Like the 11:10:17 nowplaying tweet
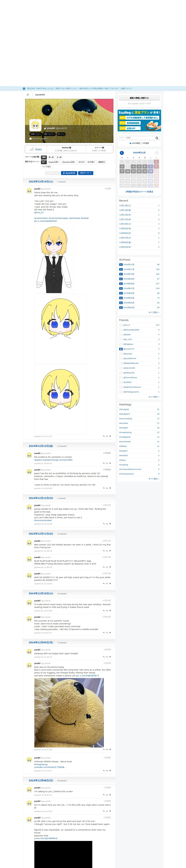This screenshot has height=868, width=186. [110, 771]
